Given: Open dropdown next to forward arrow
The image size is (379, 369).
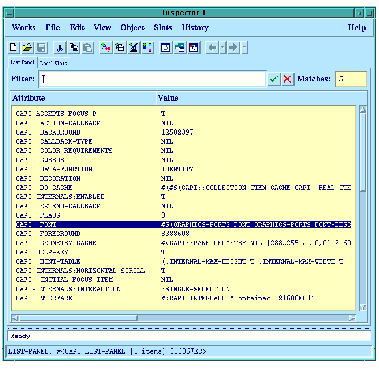Looking at the screenshot, I should [x=244, y=47].
